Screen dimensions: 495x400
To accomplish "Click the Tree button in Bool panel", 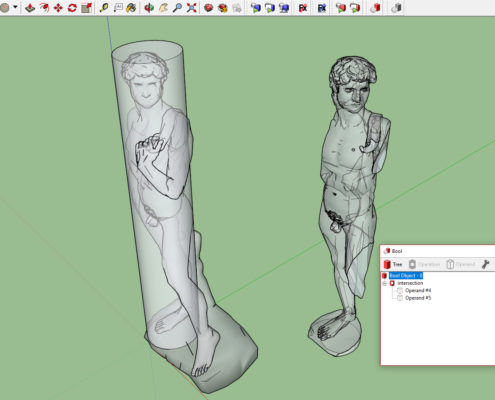I will click(x=393, y=264).
